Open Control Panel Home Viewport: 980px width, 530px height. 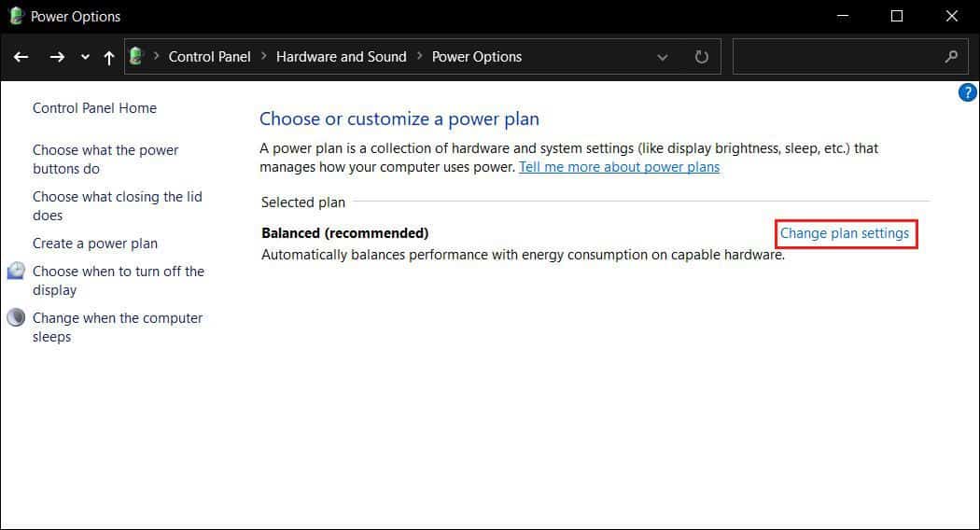coord(94,108)
